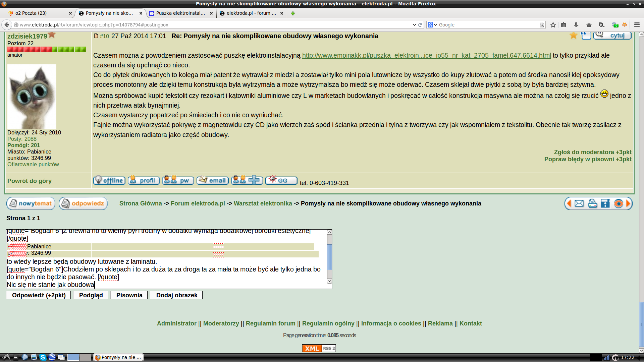The width and height of the screenshot is (644, 362).
Task: Go to the Firefox home page icon
Action: [x=589, y=25]
